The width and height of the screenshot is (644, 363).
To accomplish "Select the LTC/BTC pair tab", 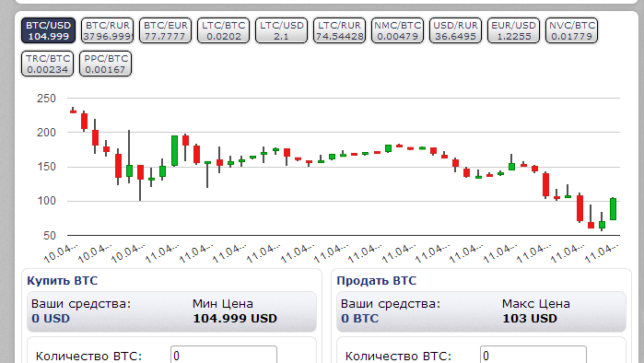I will [x=224, y=30].
